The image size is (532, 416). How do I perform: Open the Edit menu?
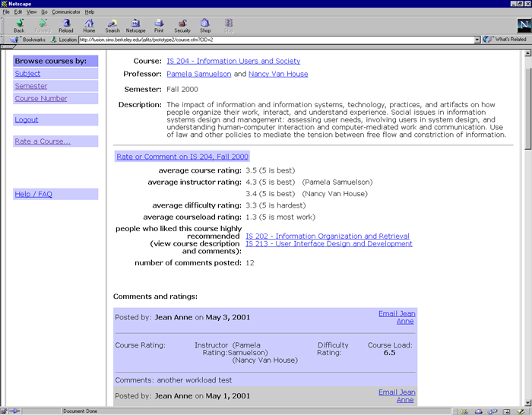[18, 12]
